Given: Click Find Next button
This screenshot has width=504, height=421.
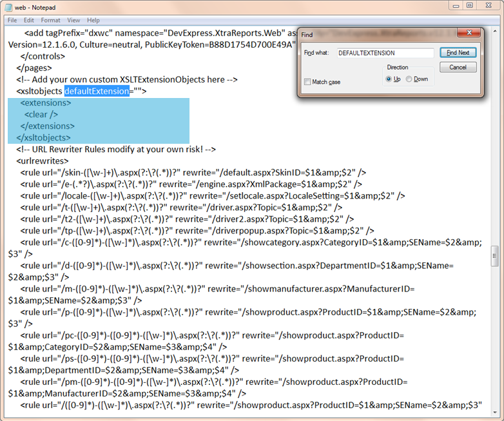Looking at the screenshot, I should 458,53.
